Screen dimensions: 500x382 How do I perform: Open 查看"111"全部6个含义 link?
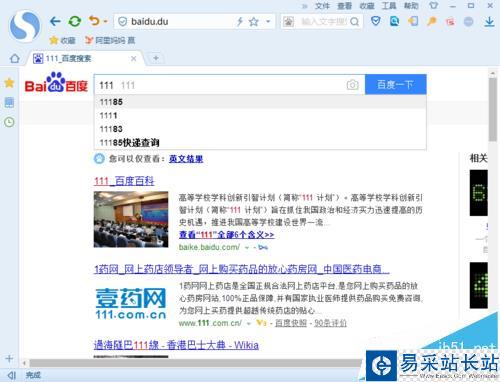(227, 235)
